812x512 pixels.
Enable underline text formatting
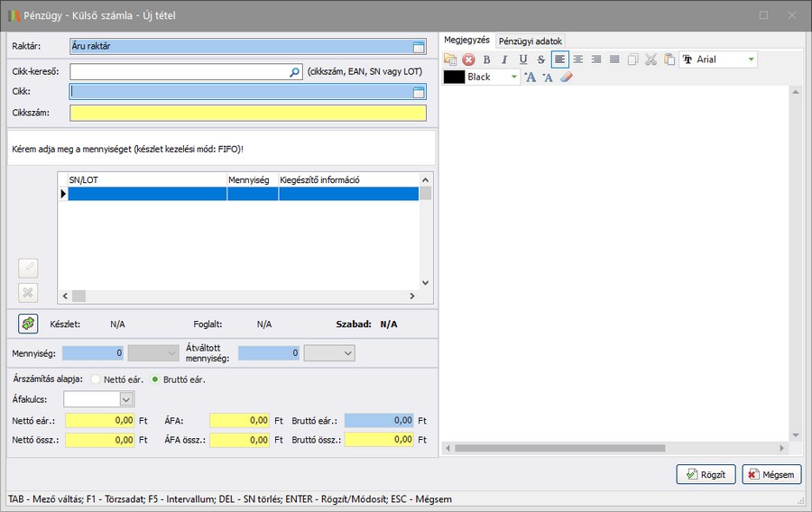tap(522, 59)
